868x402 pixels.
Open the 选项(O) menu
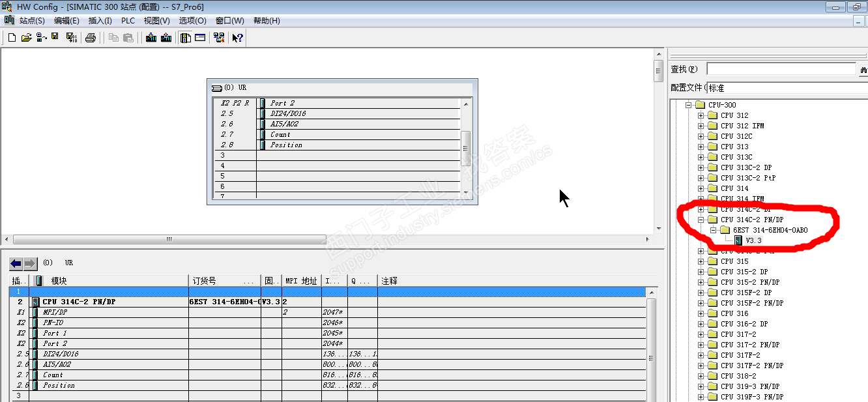tap(192, 21)
